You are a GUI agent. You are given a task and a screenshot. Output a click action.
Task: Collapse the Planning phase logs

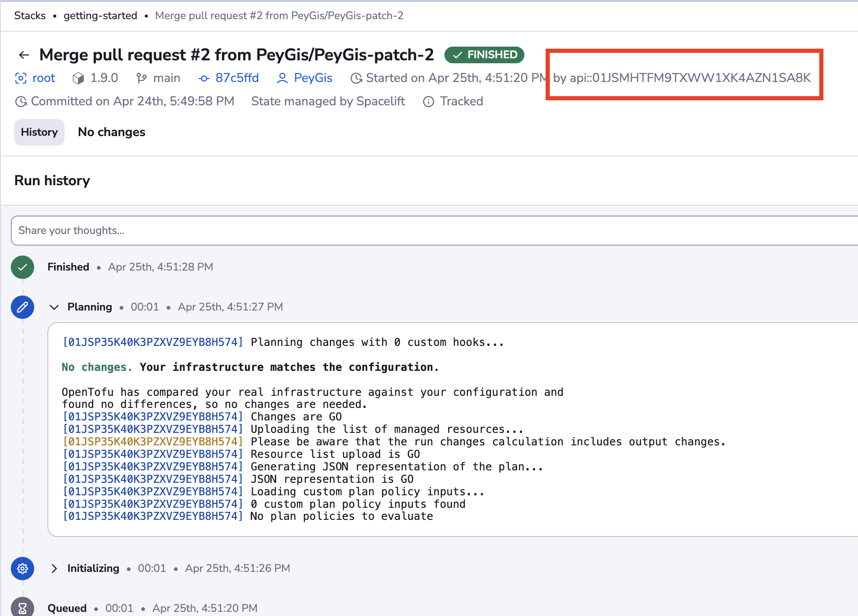point(54,307)
